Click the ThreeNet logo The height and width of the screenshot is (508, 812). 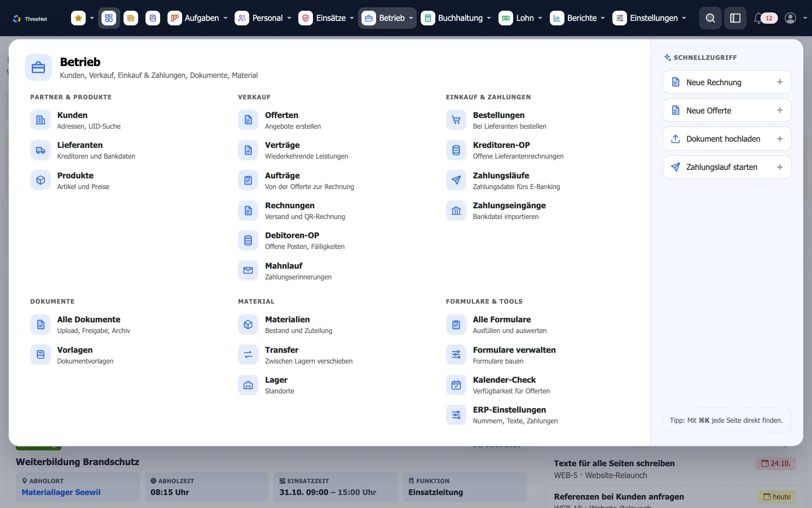(30, 19)
